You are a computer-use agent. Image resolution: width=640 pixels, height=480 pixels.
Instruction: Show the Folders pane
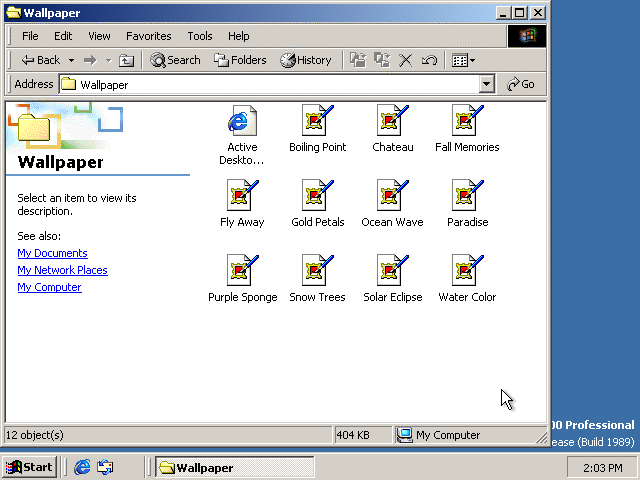[240, 60]
